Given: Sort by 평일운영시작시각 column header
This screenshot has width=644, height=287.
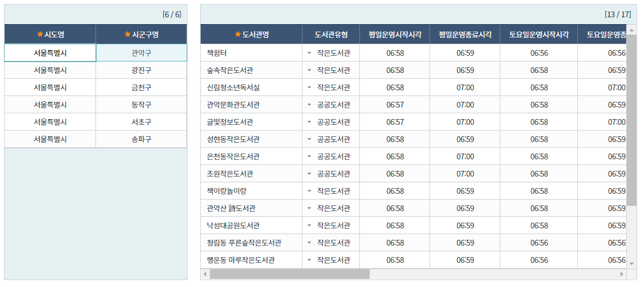Looking at the screenshot, I should (x=395, y=35).
